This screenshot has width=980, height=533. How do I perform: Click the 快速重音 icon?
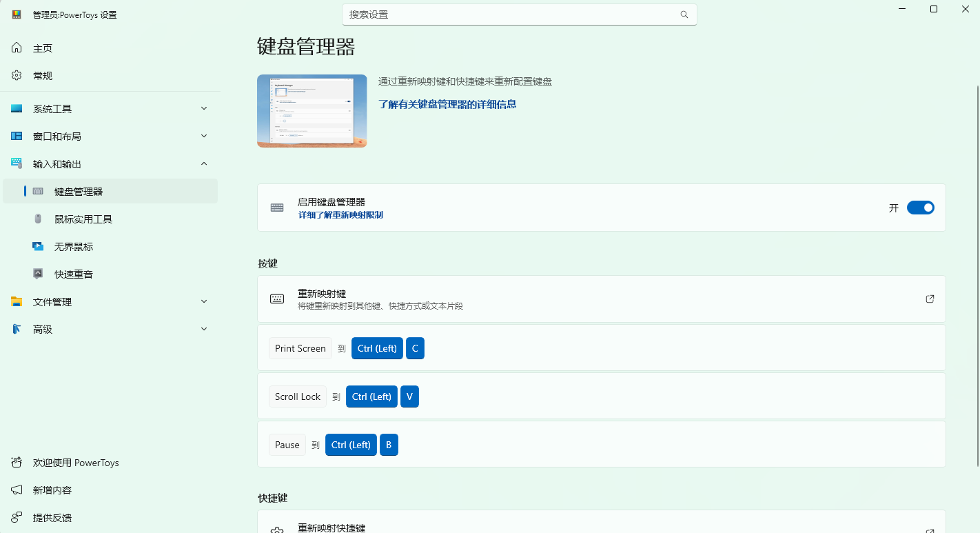coord(38,274)
